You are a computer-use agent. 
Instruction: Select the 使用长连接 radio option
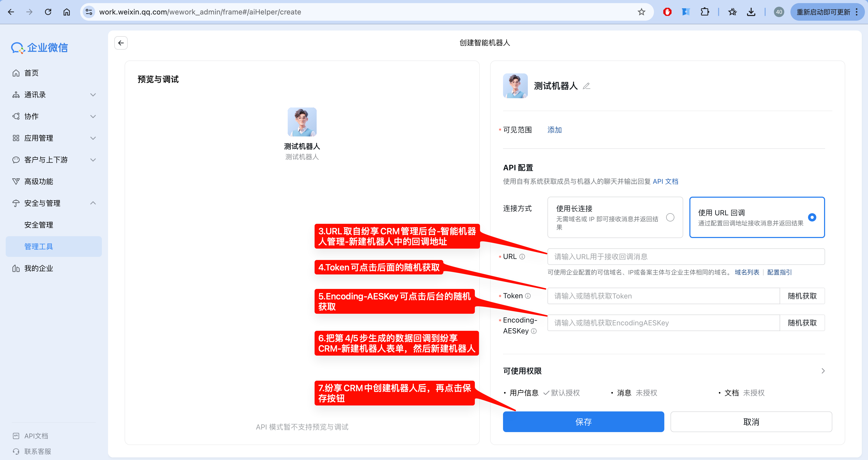tap(670, 218)
